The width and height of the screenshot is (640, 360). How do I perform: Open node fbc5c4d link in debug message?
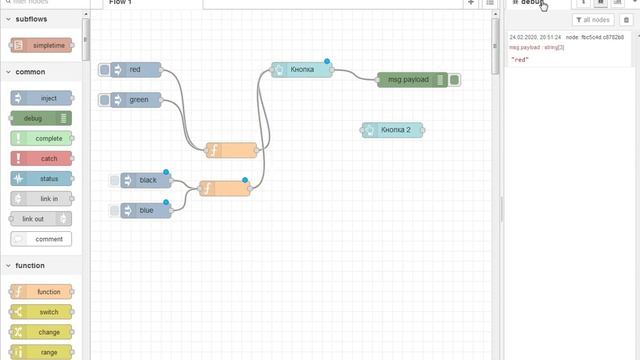click(595, 37)
